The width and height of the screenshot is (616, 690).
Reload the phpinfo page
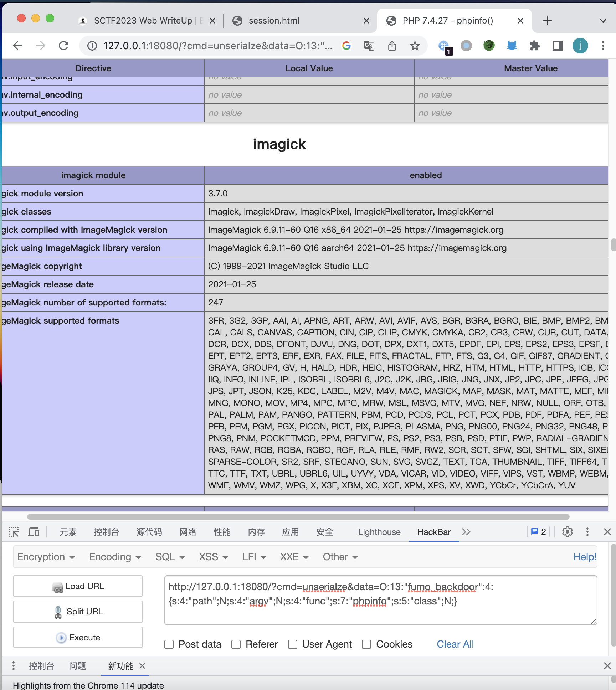pyautogui.click(x=63, y=46)
